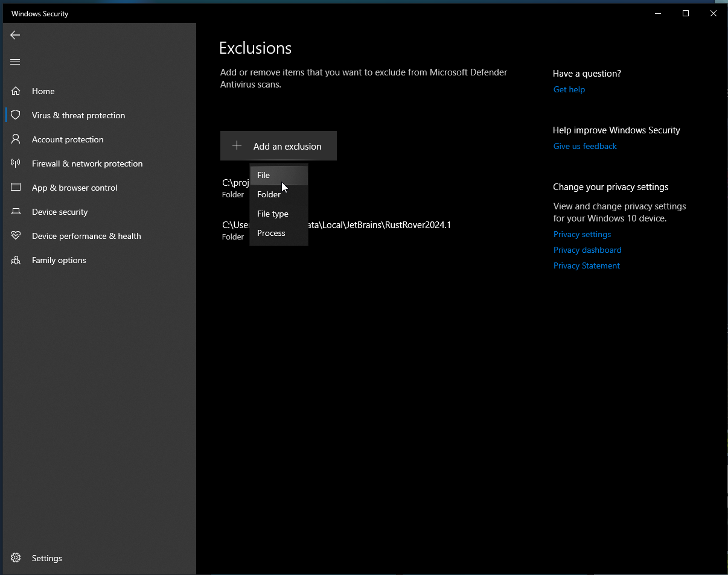Screen dimensions: 728x575
Task: Open Family options people icon
Action: 16,260
